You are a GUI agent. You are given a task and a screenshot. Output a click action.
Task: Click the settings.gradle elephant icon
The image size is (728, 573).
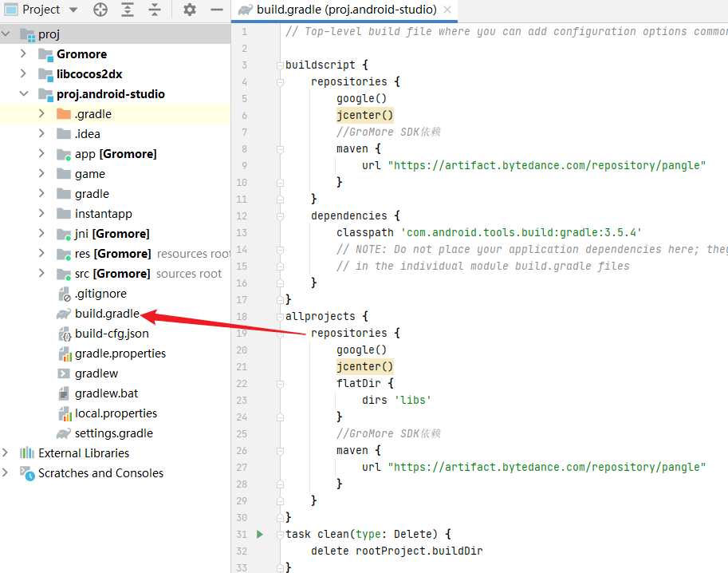coord(64,434)
